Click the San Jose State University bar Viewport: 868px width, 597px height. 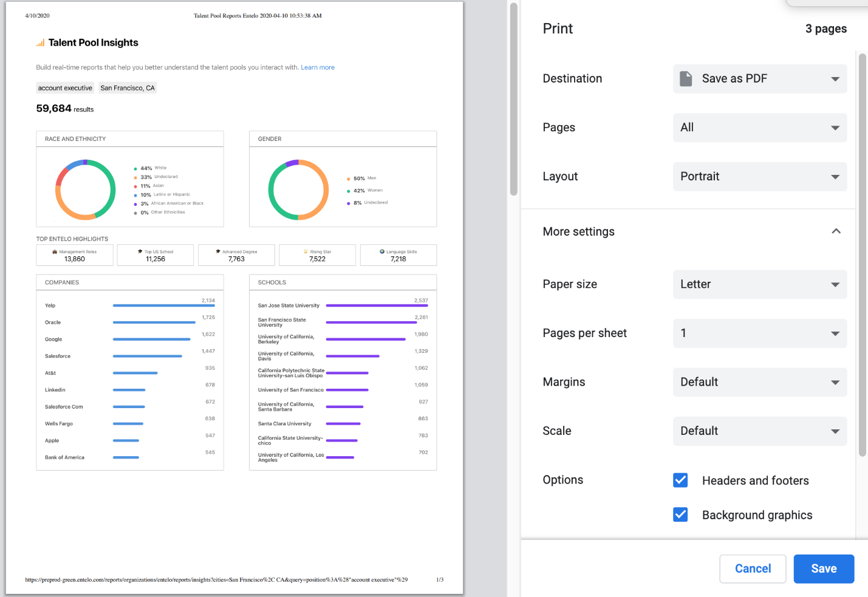click(377, 305)
